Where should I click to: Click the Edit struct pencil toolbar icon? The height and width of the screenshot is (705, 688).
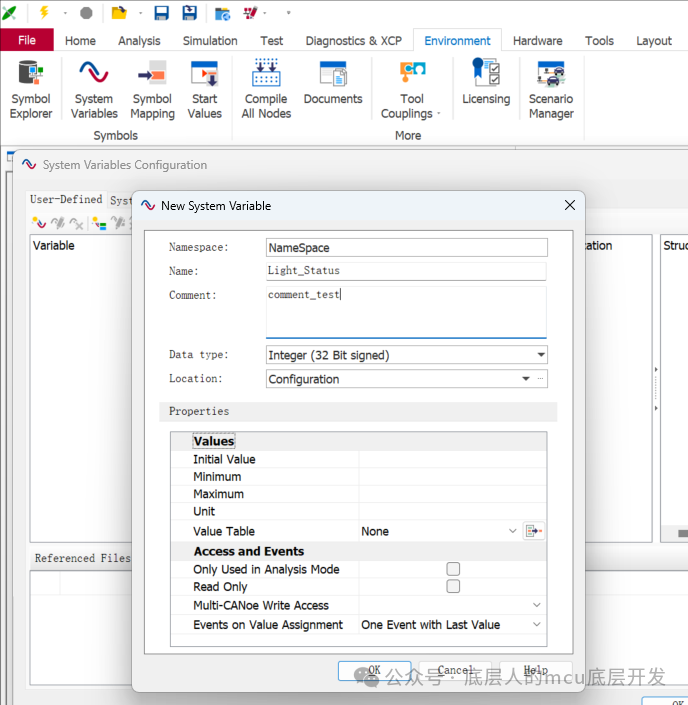118,223
